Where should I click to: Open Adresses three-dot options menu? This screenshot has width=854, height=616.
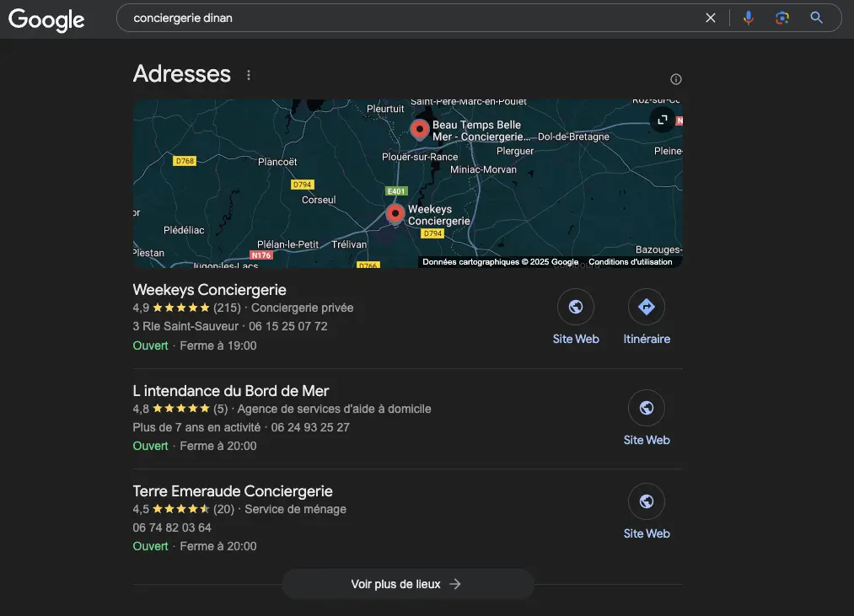pyautogui.click(x=249, y=75)
